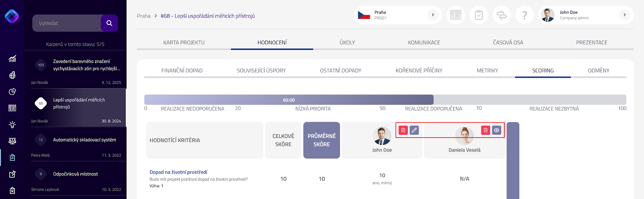Expand the Praha location selector arrow
Image resolution: width=644 pixels, height=199 pixels.
pyautogui.click(x=433, y=15)
